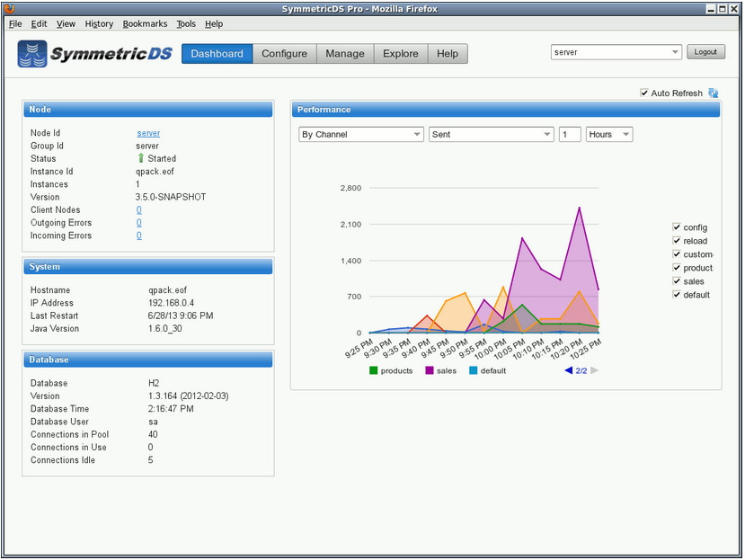745x560 pixels.
Task: Switch to the Manage tab
Action: 345,54
